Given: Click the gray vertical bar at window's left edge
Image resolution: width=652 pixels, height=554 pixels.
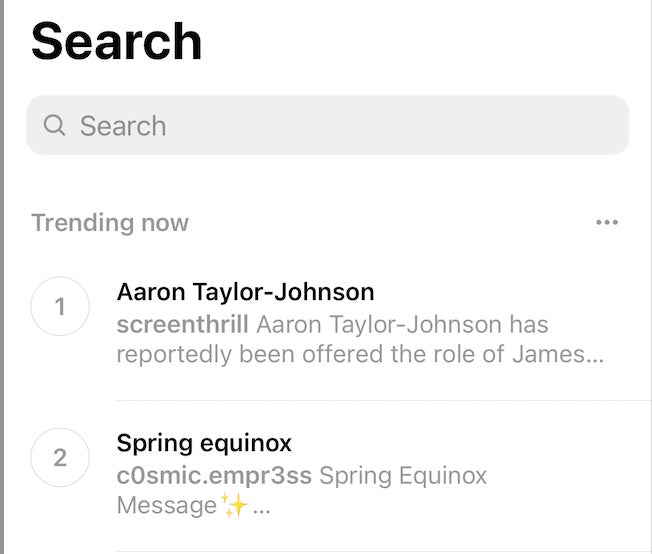Looking at the screenshot, I should 3,277.
